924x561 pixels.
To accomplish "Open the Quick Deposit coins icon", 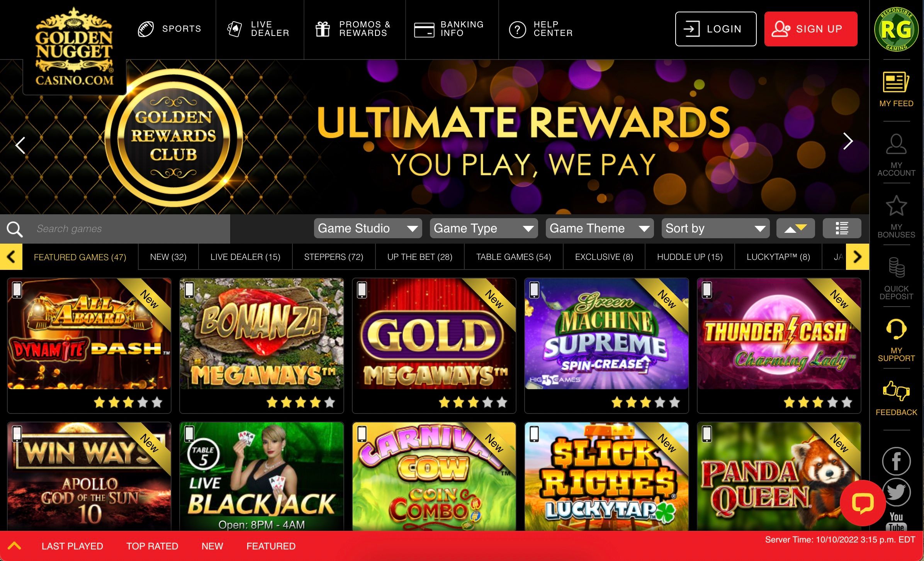I will [x=896, y=267].
